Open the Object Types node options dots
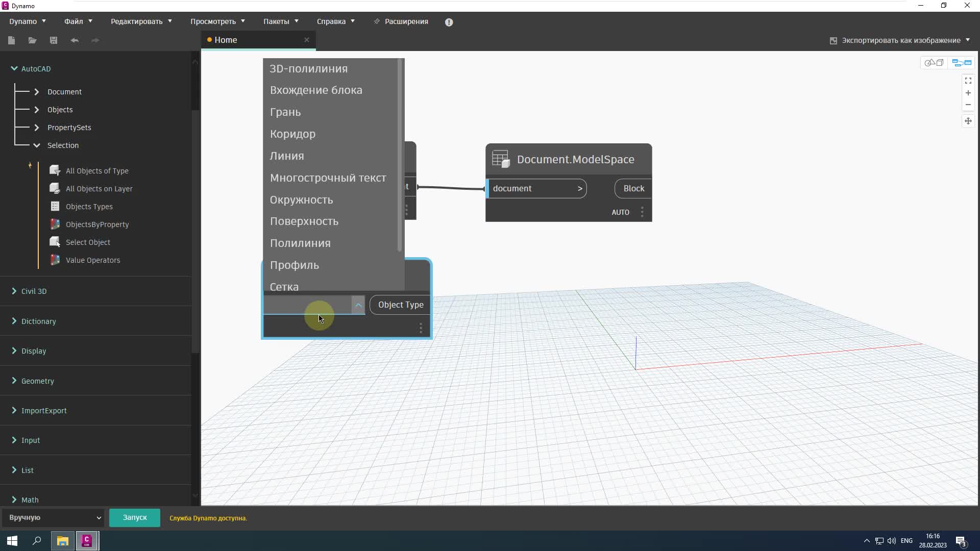Screen dimensions: 980x551 (x=421, y=328)
